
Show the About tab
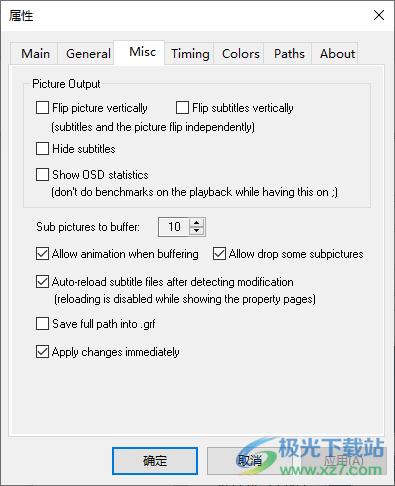[337, 54]
